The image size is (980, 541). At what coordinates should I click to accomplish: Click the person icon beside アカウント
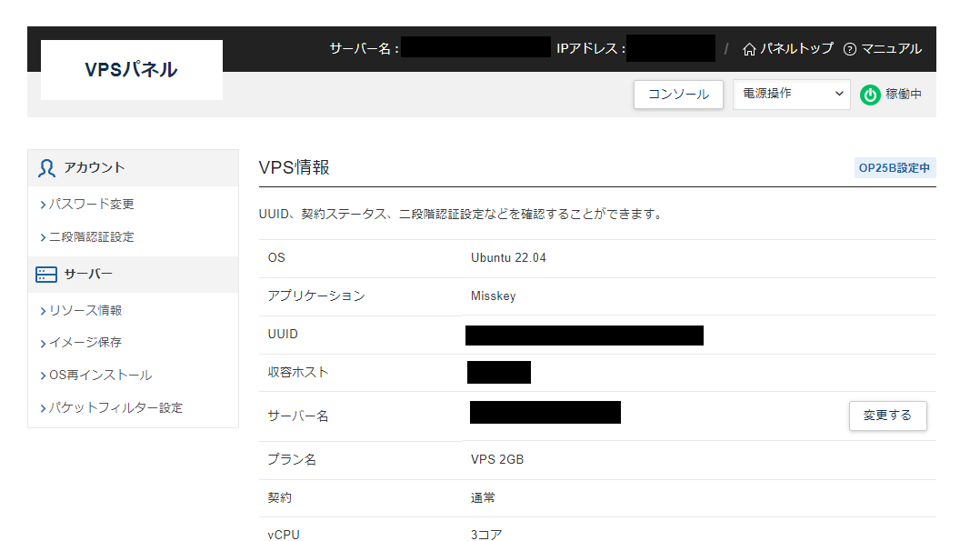45,167
